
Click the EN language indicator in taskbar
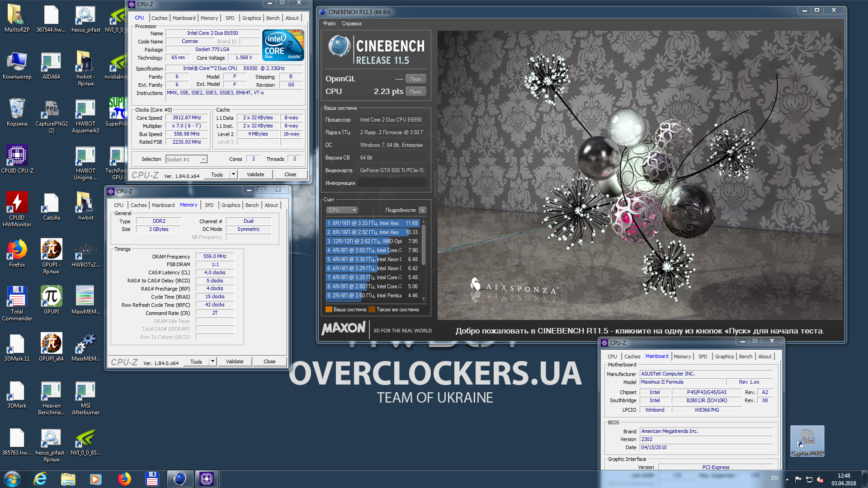pyautogui.click(x=774, y=478)
